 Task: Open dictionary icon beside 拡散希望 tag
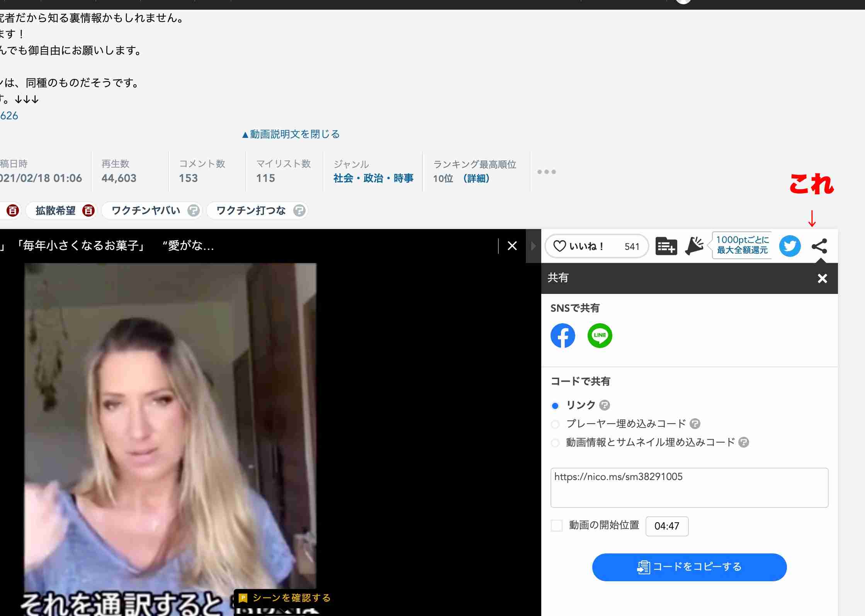pyautogui.click(x=88, y=210)
